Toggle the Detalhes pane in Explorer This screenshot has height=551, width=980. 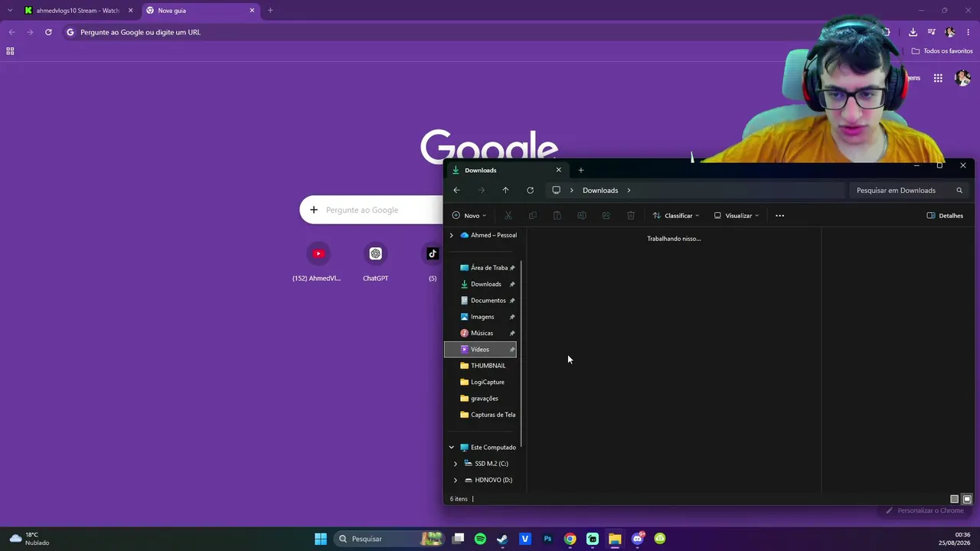[x=945, y=216]
